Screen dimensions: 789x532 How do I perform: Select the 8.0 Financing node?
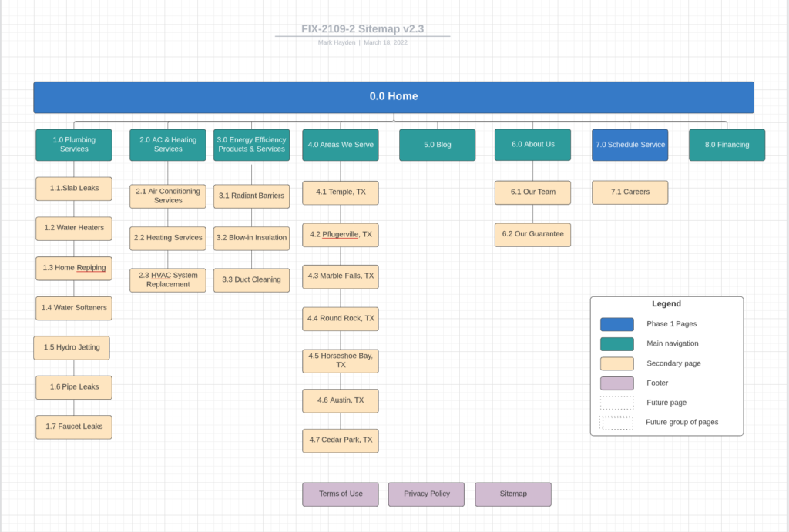click(727, 145)
